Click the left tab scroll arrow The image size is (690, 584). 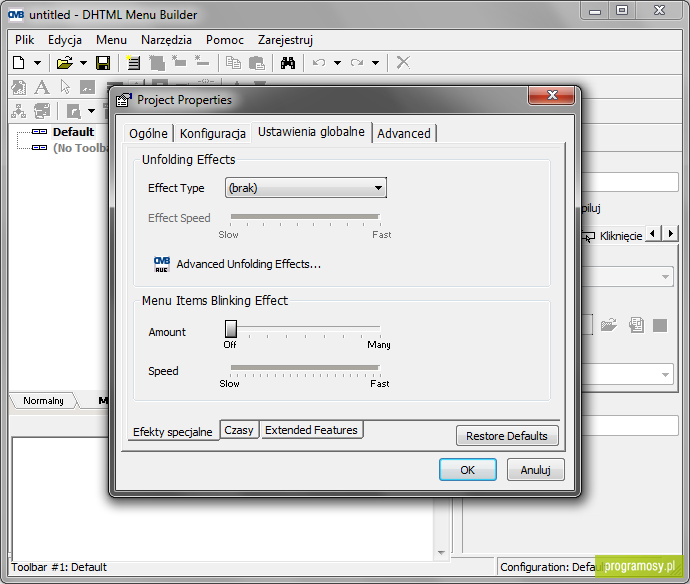click(653, 233)
